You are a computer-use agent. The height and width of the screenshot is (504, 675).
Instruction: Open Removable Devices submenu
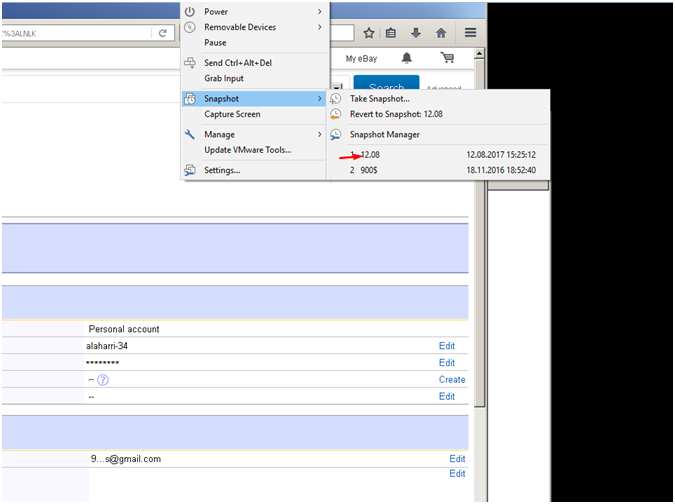[x=255, y=27]
